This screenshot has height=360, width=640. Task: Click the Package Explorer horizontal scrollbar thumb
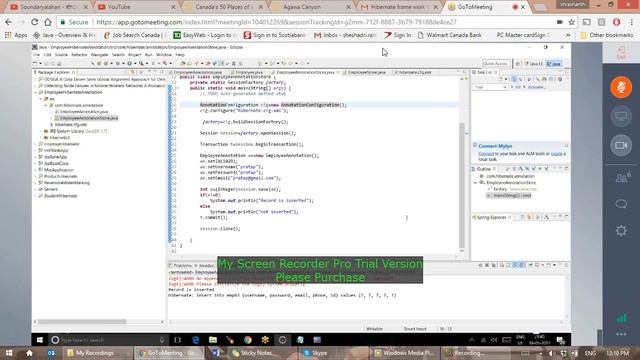(82, 322)
